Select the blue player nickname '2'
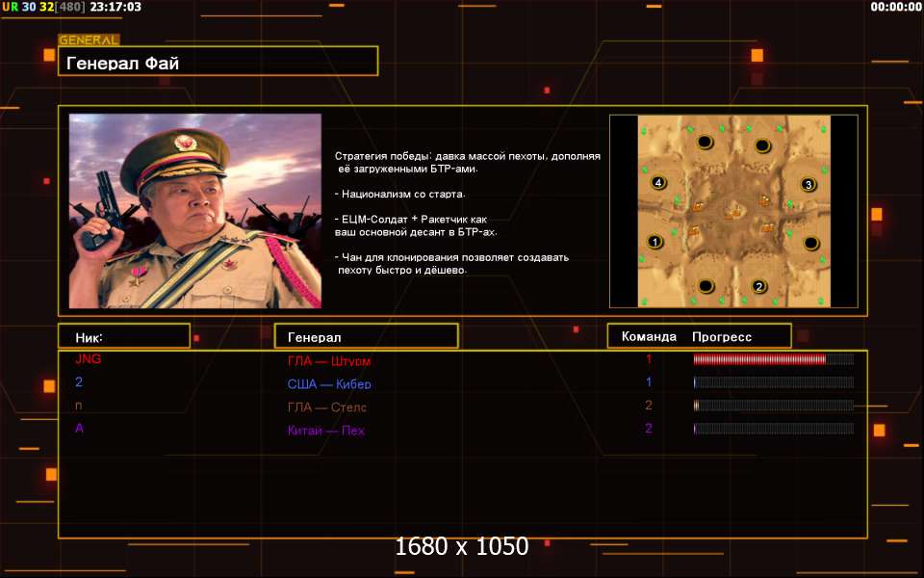This screenshot has height=578, width=924. point(79,382)
